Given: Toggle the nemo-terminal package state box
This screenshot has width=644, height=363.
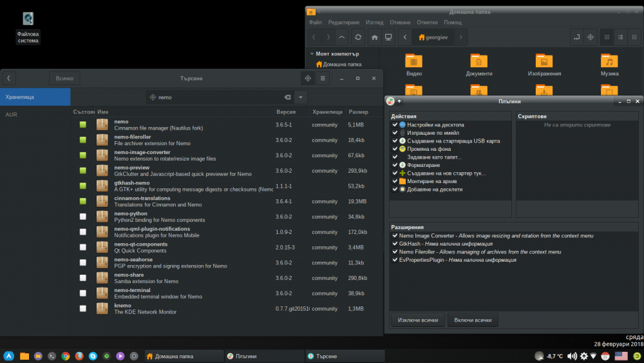Looking at the screenshot, I should (83, 293).
